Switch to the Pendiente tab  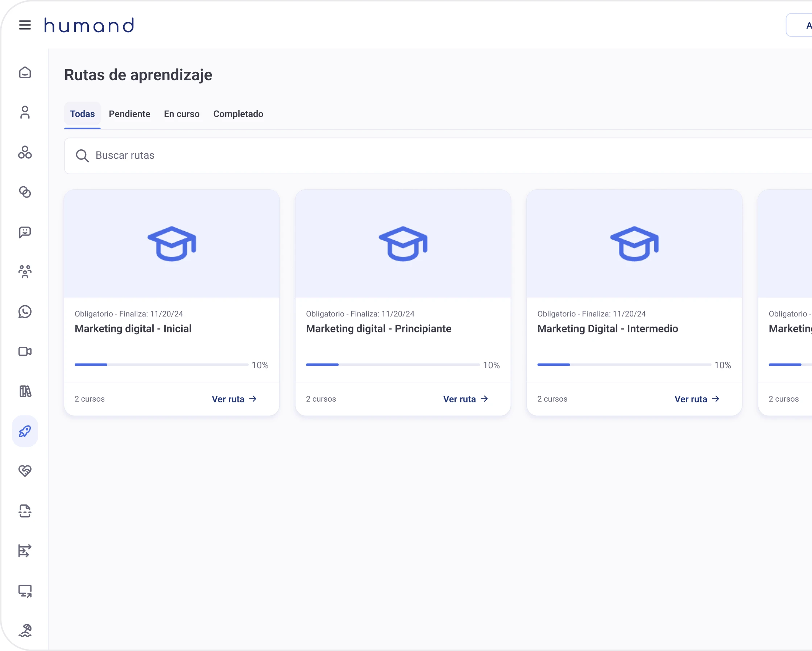tap(129, 114)
